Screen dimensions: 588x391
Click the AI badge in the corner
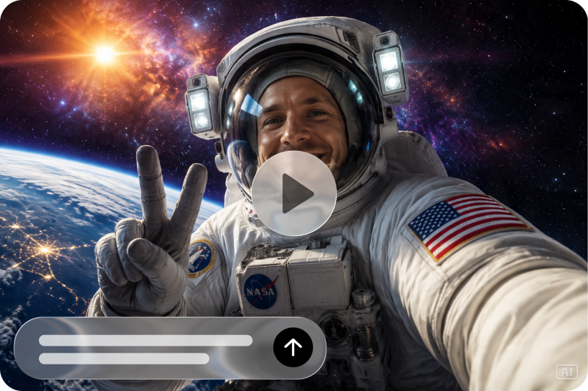[566, 372]
